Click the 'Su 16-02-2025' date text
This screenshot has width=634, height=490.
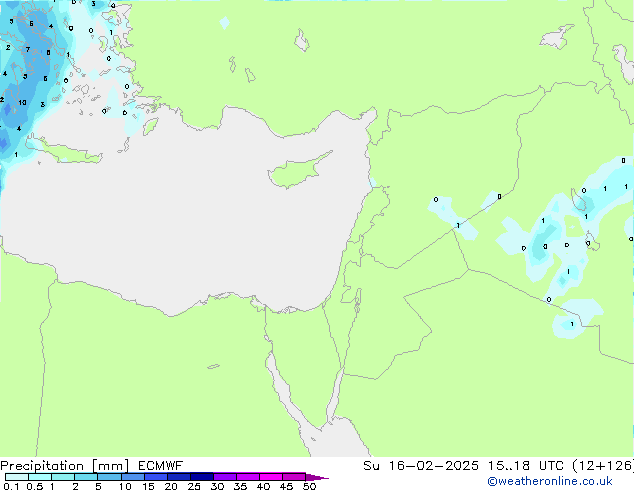coord(421,466)
